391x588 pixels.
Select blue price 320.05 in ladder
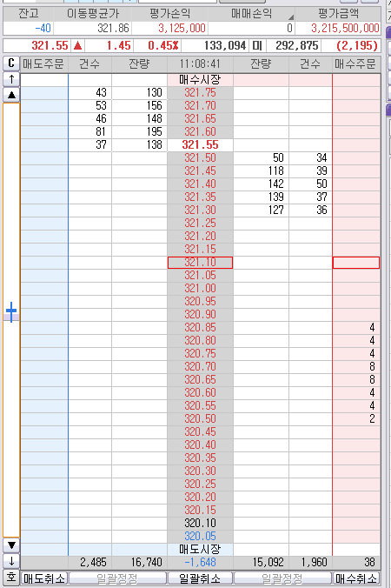point(200,537)
